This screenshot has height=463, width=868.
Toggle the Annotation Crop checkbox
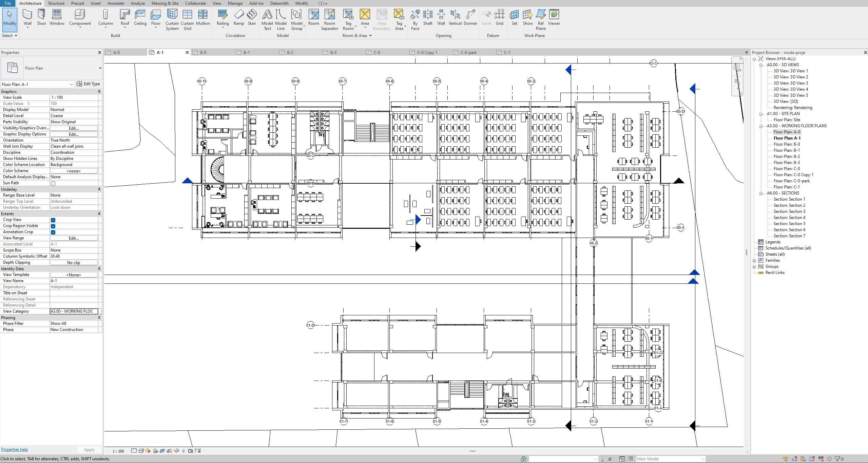(53, 232)
